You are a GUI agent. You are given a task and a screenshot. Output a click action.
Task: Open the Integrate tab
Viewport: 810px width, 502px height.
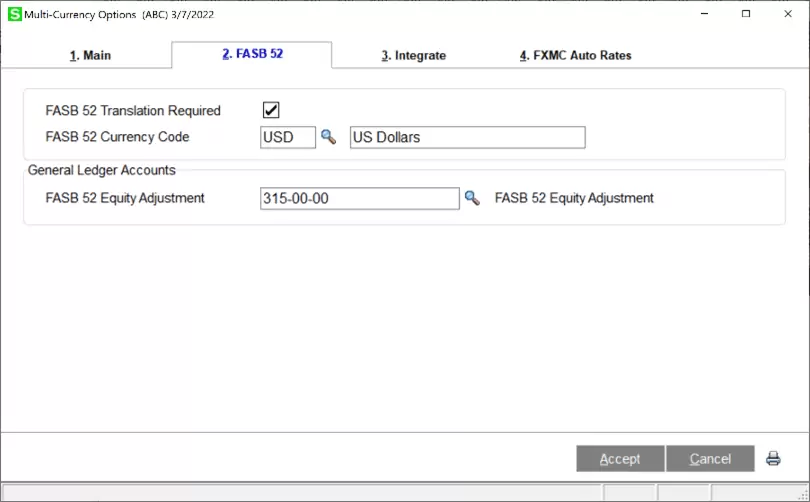coord(413,56)
